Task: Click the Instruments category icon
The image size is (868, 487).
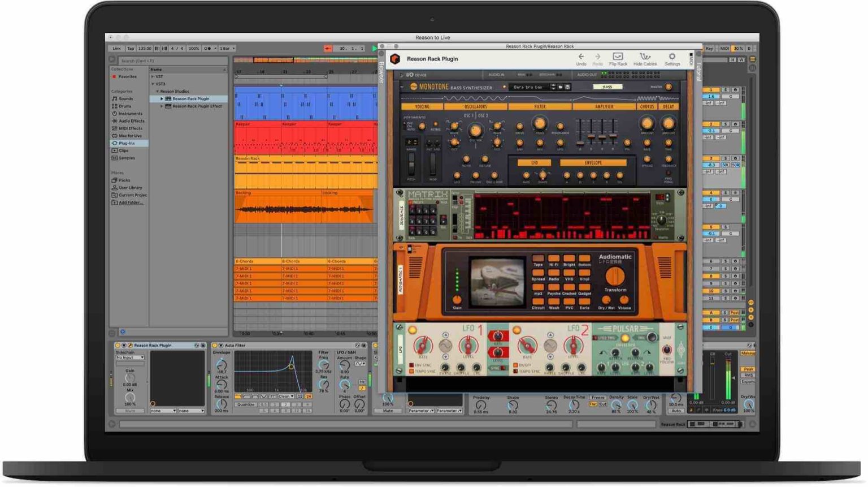Action: [x=115, y=114]
